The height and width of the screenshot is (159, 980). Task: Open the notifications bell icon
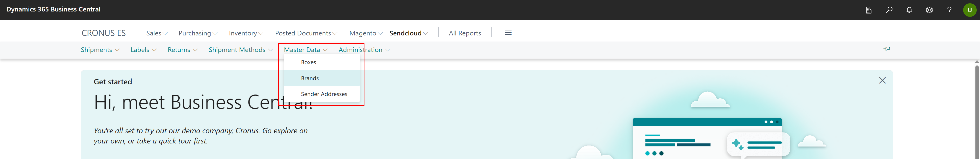pyautogui.click(x=909, y=10)
